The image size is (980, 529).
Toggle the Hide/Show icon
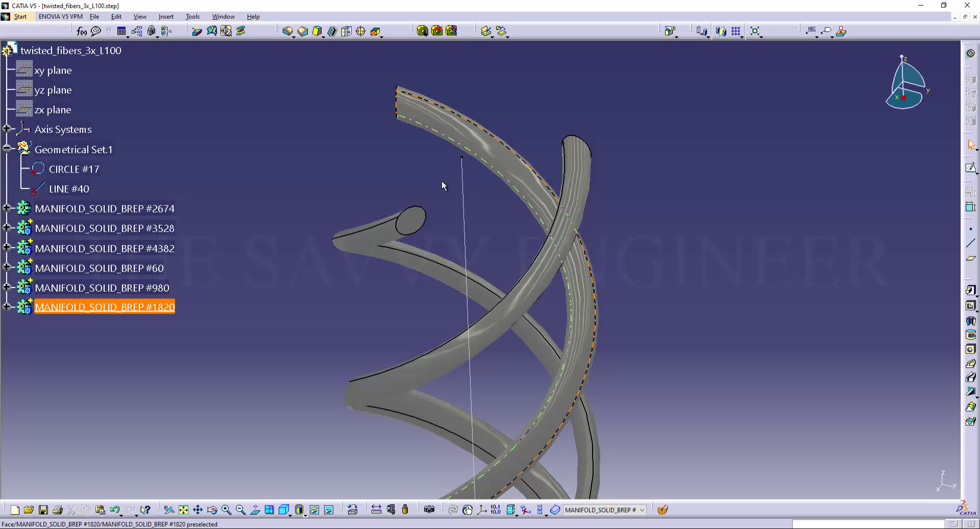(x=314, y=510)
